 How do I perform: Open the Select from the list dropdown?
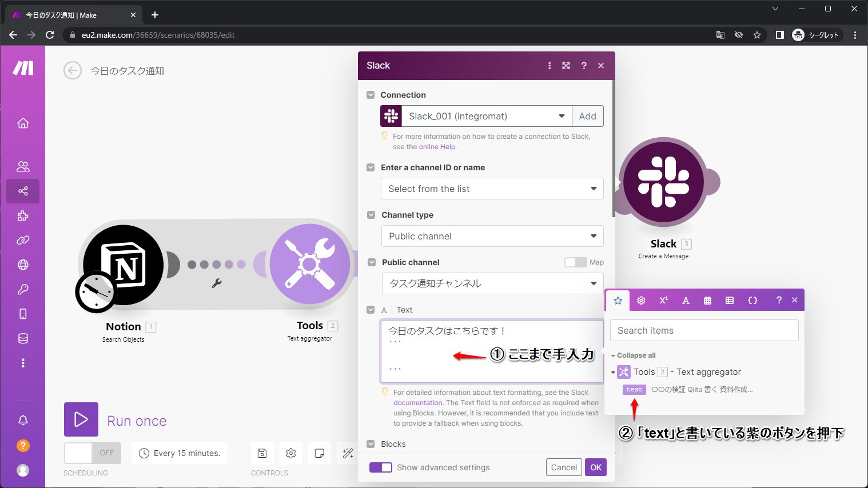point(492,189)
